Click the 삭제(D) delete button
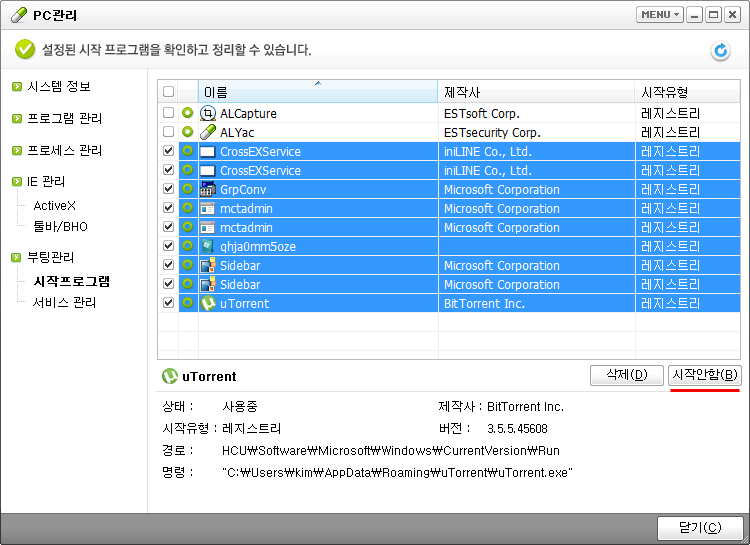 point(627,375)
